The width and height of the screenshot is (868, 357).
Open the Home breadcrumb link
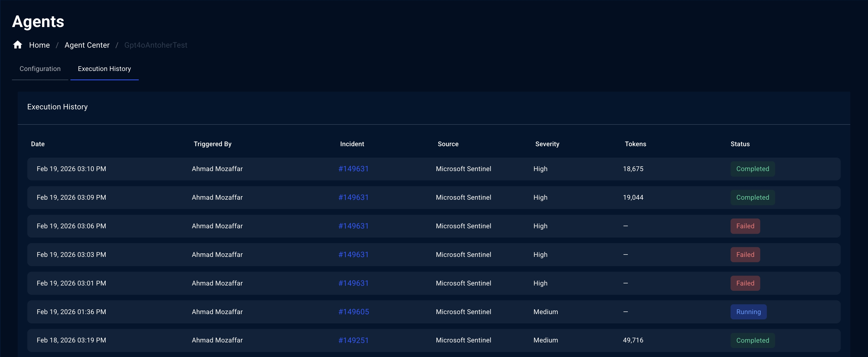pyautogui.click(x=39, y=45)
